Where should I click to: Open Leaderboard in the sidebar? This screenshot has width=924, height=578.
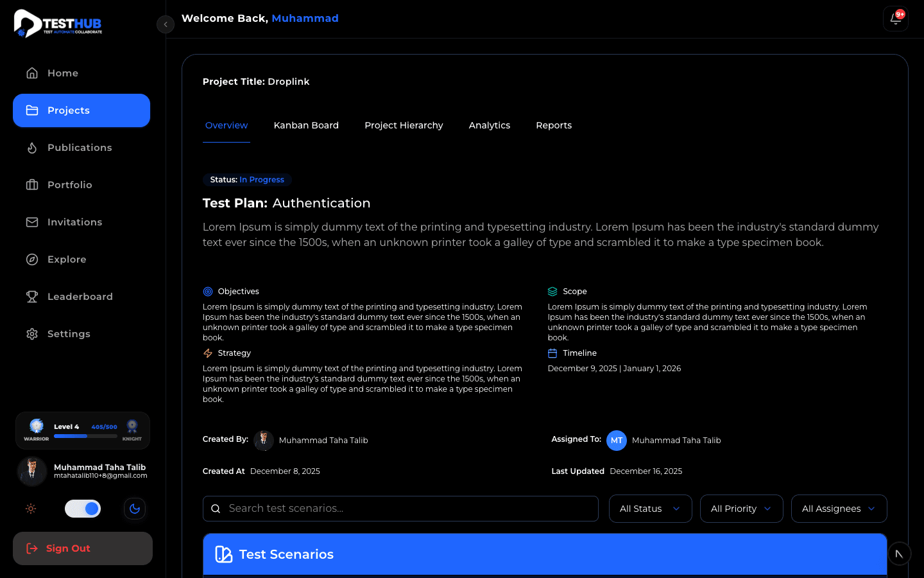coord(81,297)
